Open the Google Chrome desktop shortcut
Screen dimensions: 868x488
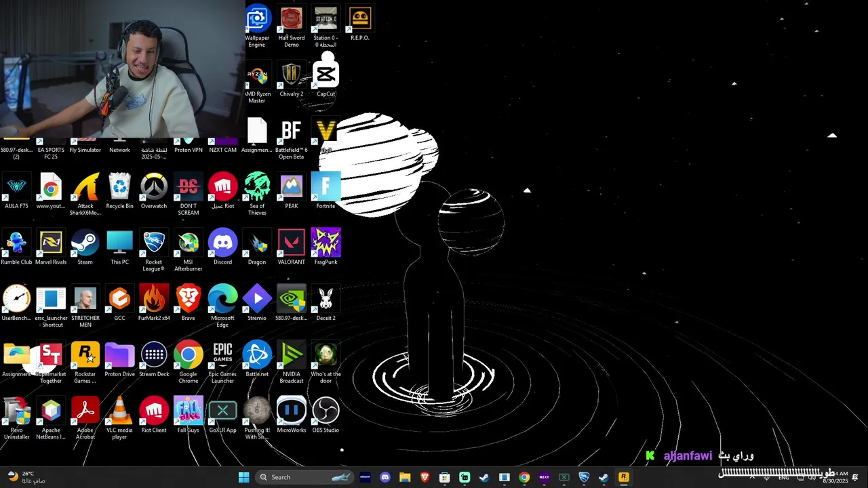pyautogui.click(x=188, y=363)
